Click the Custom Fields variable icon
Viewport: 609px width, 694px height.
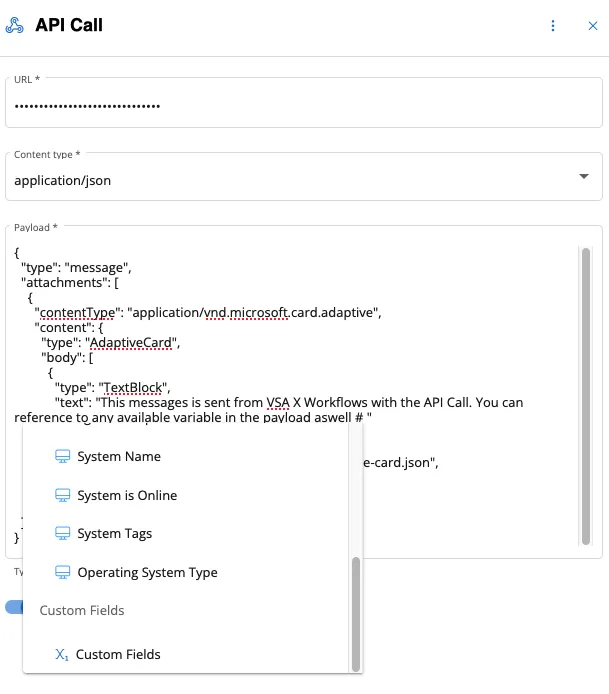[62, 655]
